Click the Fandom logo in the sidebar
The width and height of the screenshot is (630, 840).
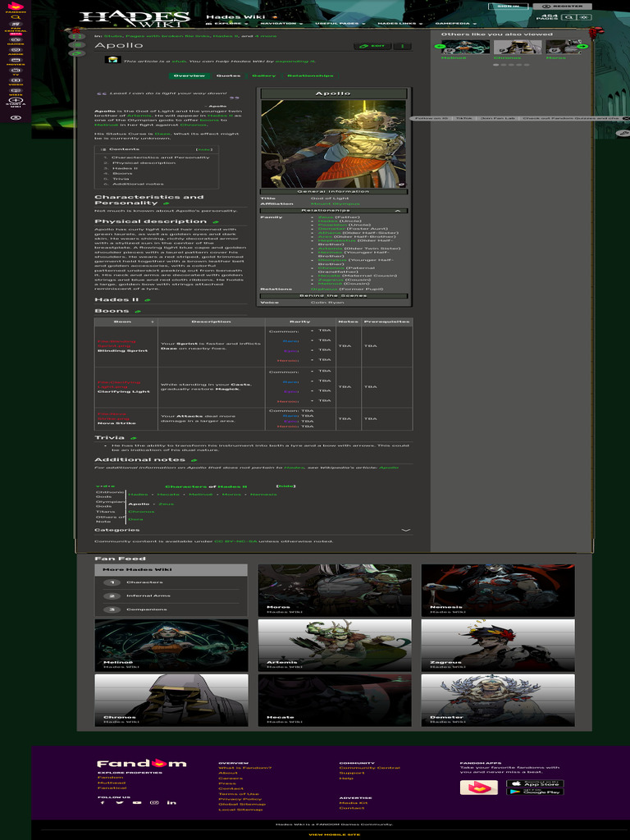(15, 7)
